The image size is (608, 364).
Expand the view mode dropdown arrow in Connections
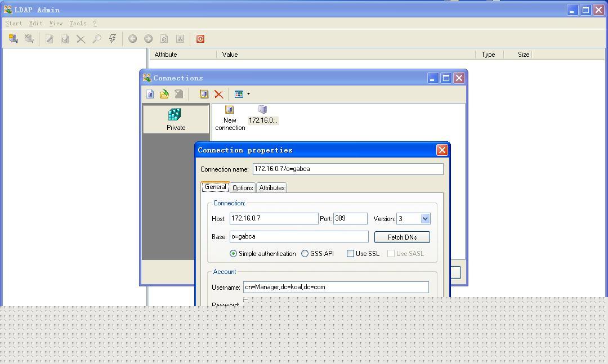pyautogui.click(x=249, y=94)
